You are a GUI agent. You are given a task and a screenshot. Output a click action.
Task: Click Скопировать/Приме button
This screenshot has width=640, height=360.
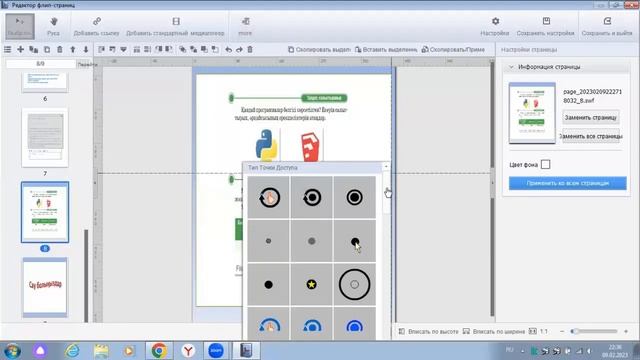click(x=453, y=49)
